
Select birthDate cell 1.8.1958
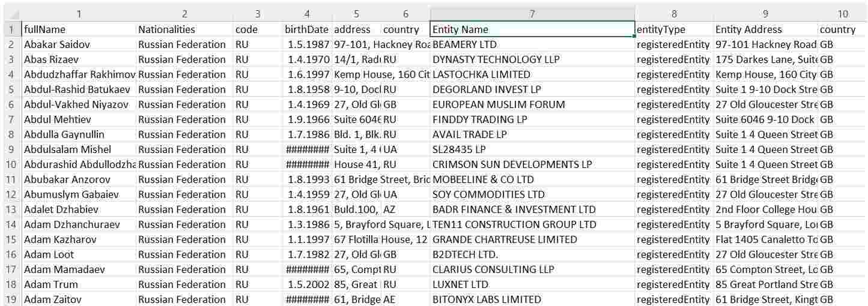point(307,89)
